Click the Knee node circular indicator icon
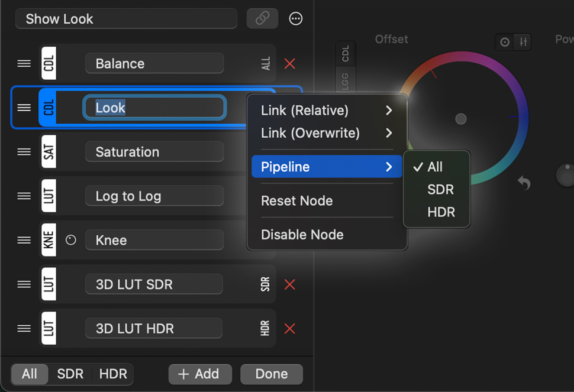 pos(71,241)
